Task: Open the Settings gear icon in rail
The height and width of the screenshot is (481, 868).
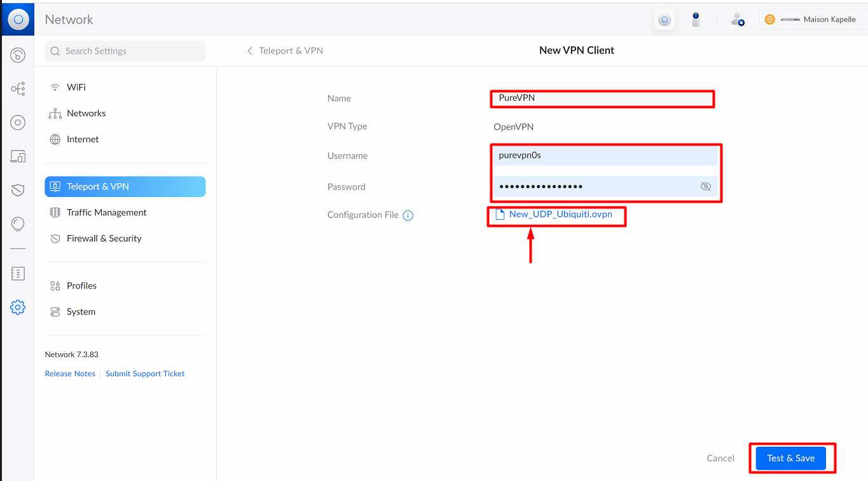Action: tap(18, 308)
